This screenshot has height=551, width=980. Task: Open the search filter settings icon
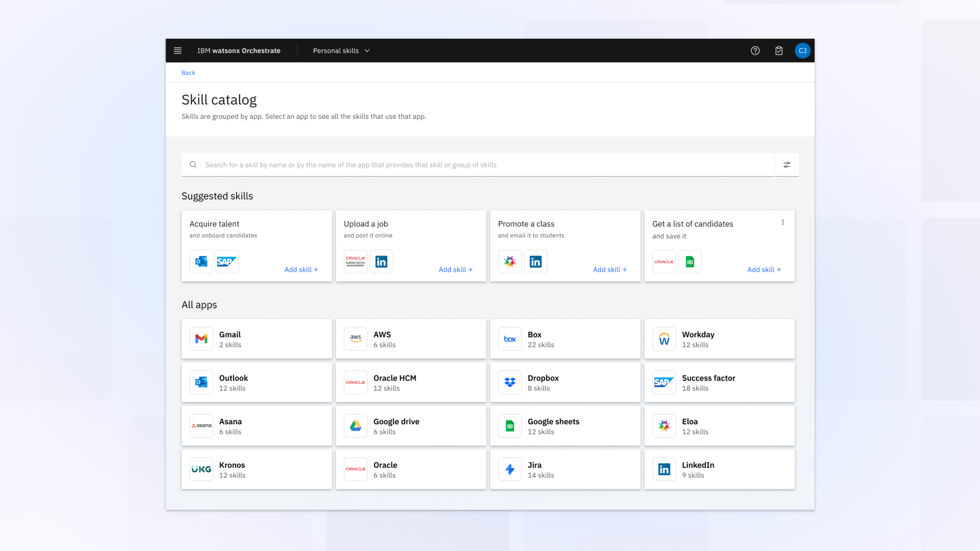point(786,165)
